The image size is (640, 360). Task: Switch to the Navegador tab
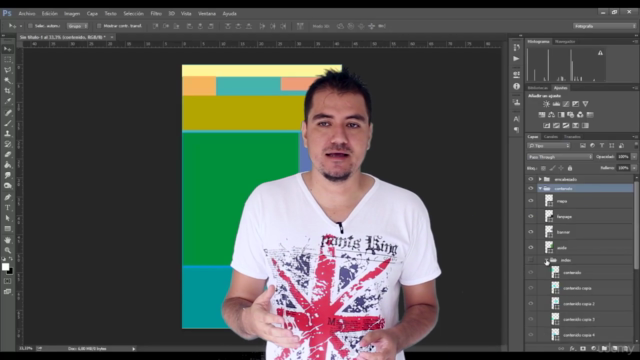[565, 42]
